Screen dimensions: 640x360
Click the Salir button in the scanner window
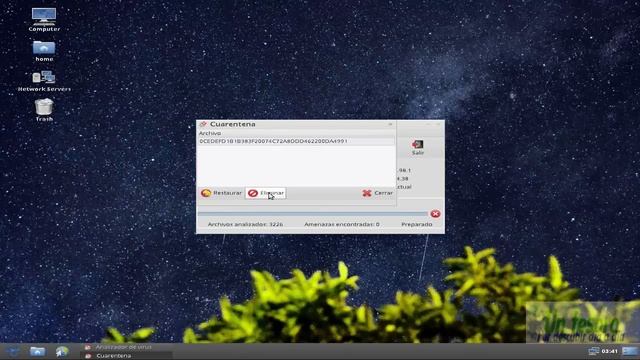[x=418, y=147]
